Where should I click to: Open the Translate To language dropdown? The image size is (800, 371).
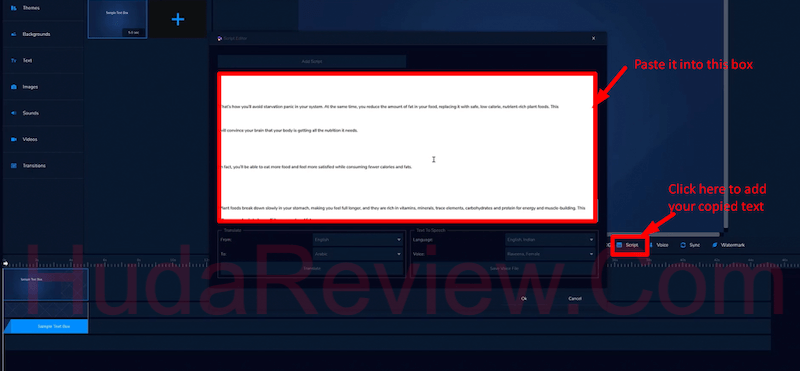pos(358,254)
